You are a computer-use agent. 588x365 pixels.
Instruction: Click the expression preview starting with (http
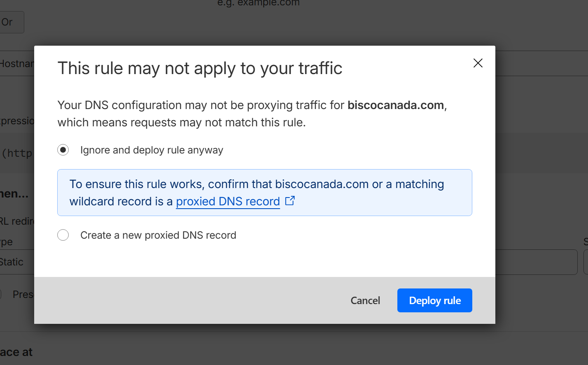(17, 153)
